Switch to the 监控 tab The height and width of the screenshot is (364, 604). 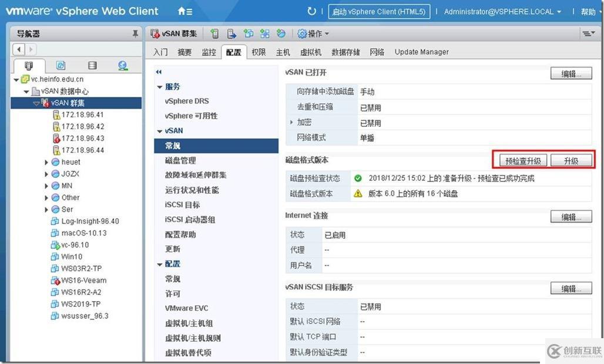point(209,52)
